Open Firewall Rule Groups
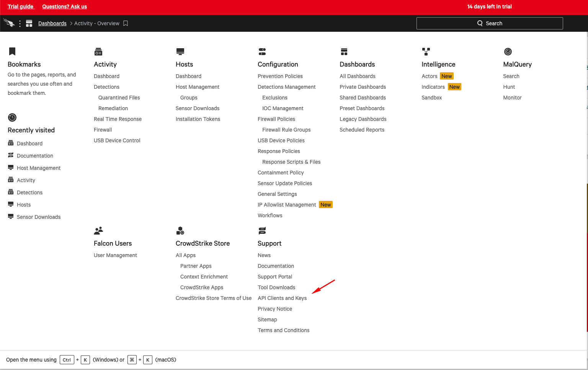Image resolution: width=588 pixels, height=370 pixels. 286,130
